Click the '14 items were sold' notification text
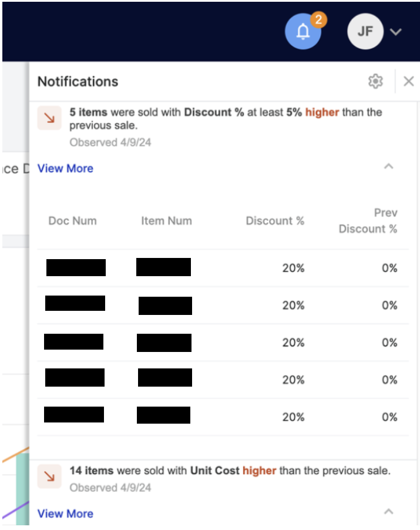 coord(230,471)
